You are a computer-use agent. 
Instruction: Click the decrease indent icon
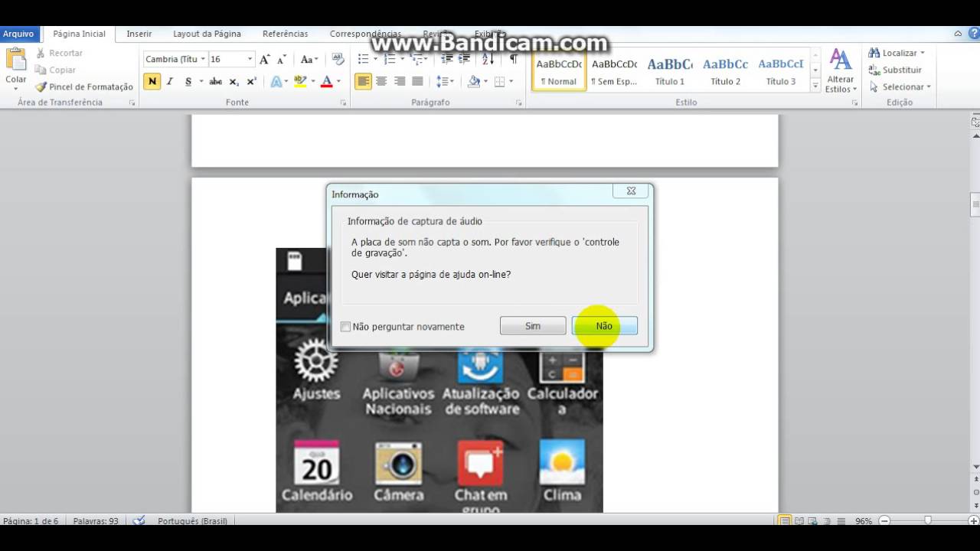click(x=447, y=59)
